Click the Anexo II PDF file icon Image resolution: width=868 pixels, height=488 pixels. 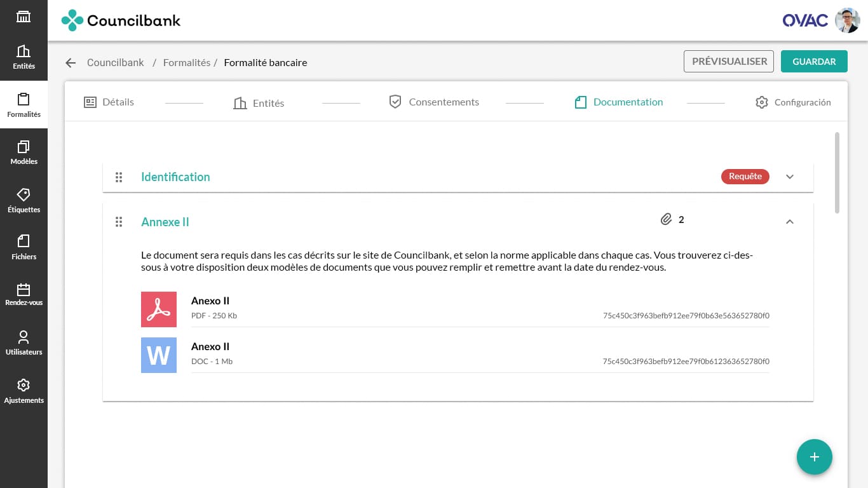159,309
